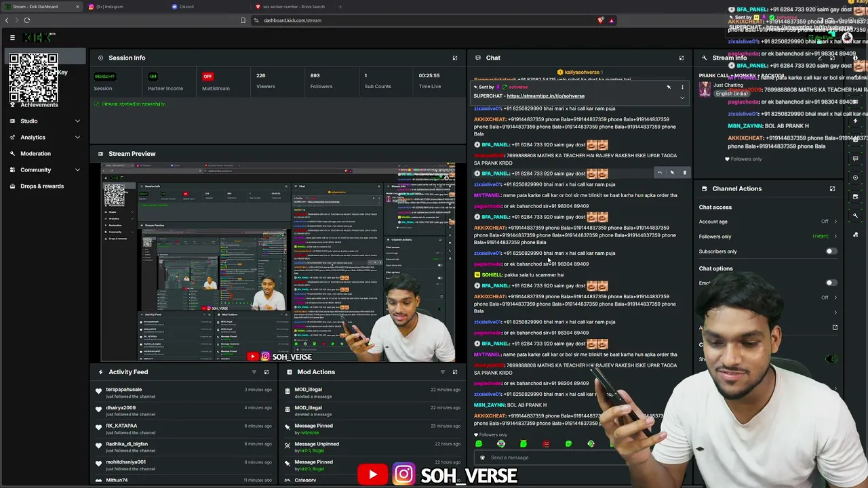Filter the Activity Feed list

click(x=254, y=372)
